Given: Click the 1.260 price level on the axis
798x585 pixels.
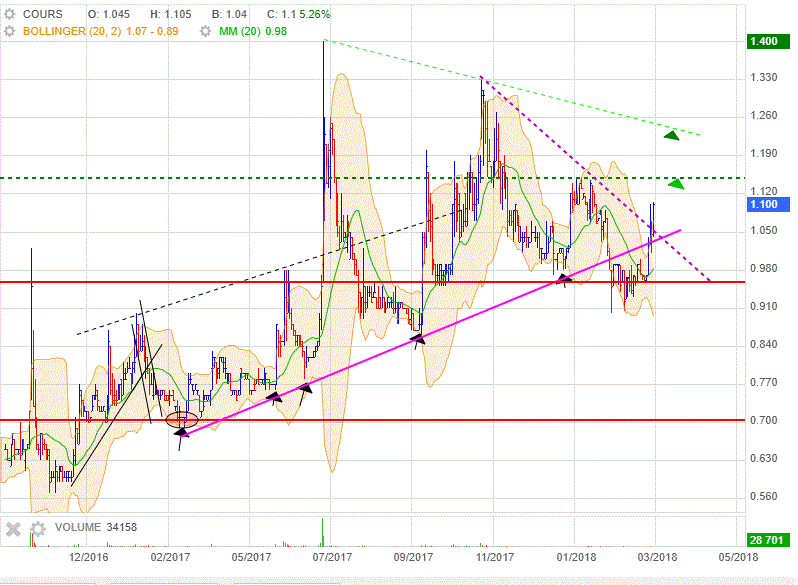Looking at the screenshot, I should pyautogui.click(x=764, y=116).
